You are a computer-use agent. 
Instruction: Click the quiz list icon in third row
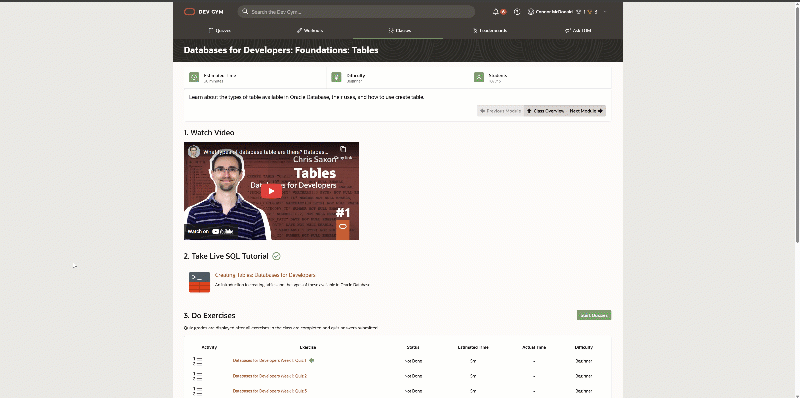tap(197, 391)
